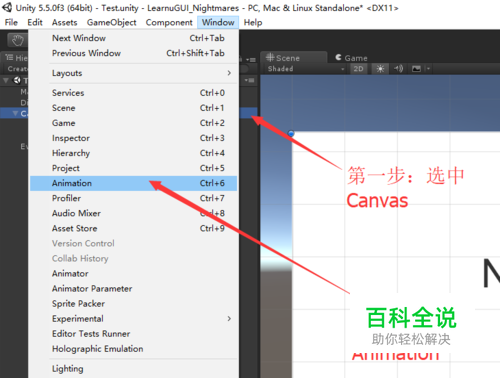Image resolution: width=500 pixels, height=378 pixels.
Task: Open the Assets menu
Action: click(x=65, y=22)
